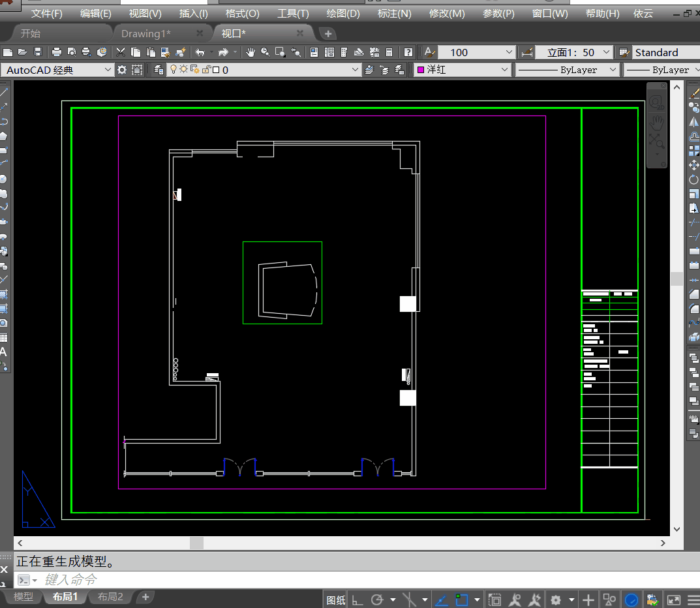This screenshot has width=700, height=608.
Task: Click the Paste clipboard icon
Action: click(151, 52)
